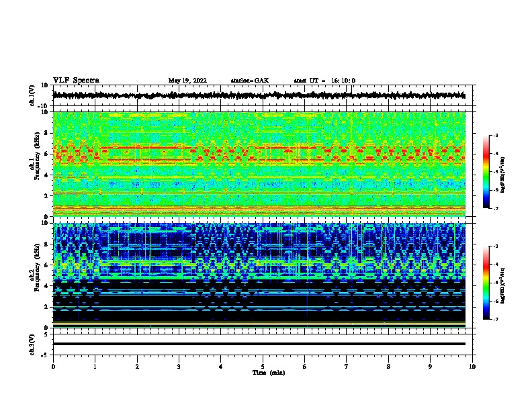The height and width of the screenshot is (411, 532).
Task: Click the time axis end label "10"
Action: click(472, 366)
